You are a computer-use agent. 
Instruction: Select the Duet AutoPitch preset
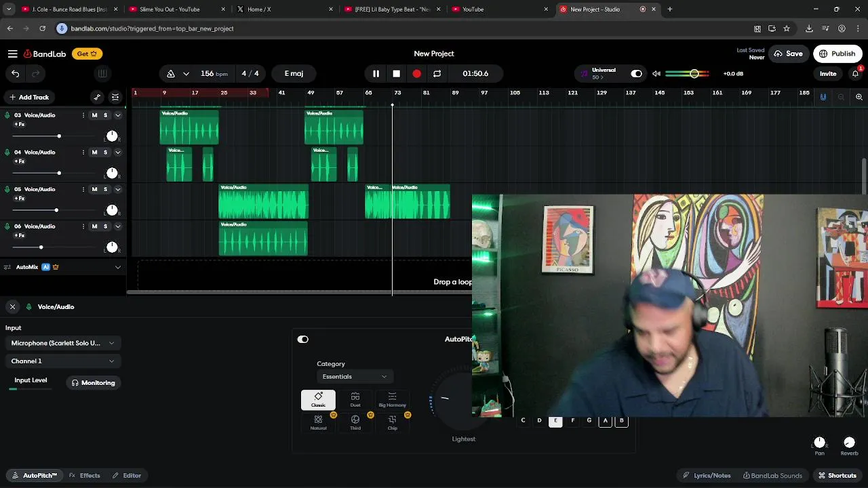355,400
